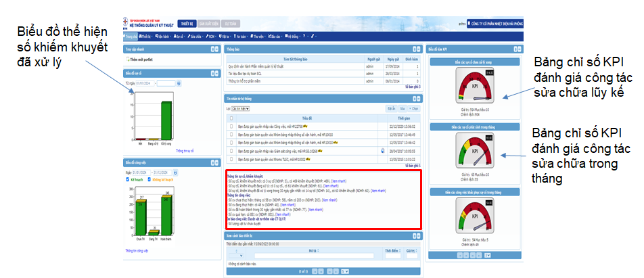Open the Lọc filter dropdown

[x=240, y=109]
